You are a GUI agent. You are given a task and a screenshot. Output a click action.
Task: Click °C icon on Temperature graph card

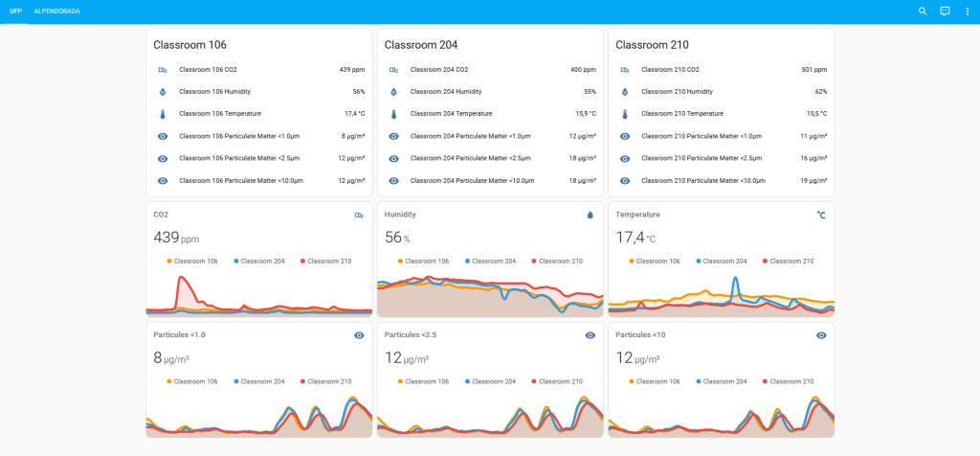821,216
